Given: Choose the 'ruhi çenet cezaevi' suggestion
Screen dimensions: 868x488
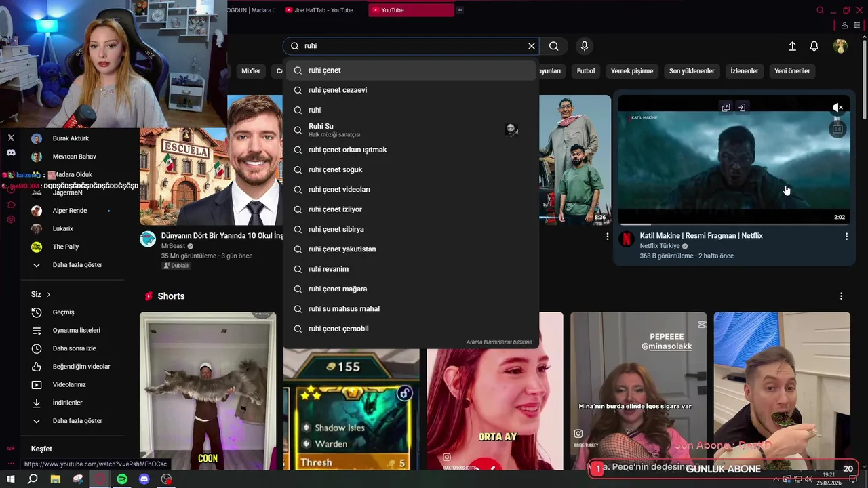Looking at the screenshot, I should 411,90.
